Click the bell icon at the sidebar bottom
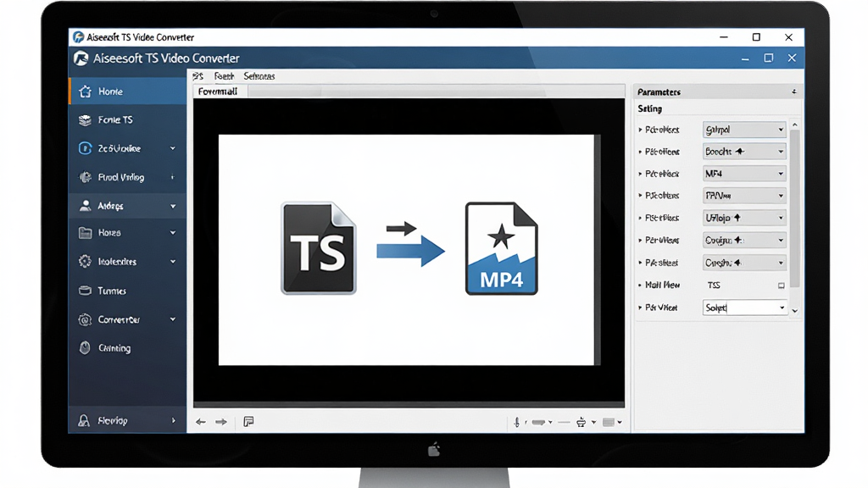The width and height of the screenshot is (868, 488). 84,421
